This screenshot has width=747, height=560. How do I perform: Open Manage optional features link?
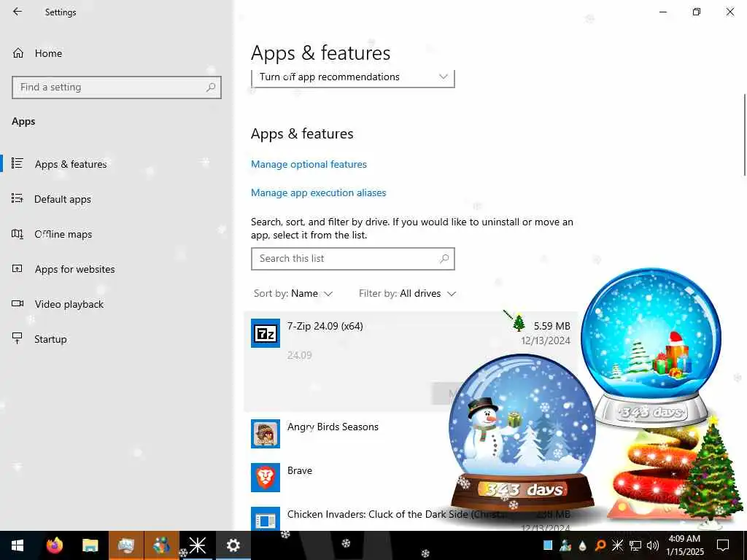309,164
